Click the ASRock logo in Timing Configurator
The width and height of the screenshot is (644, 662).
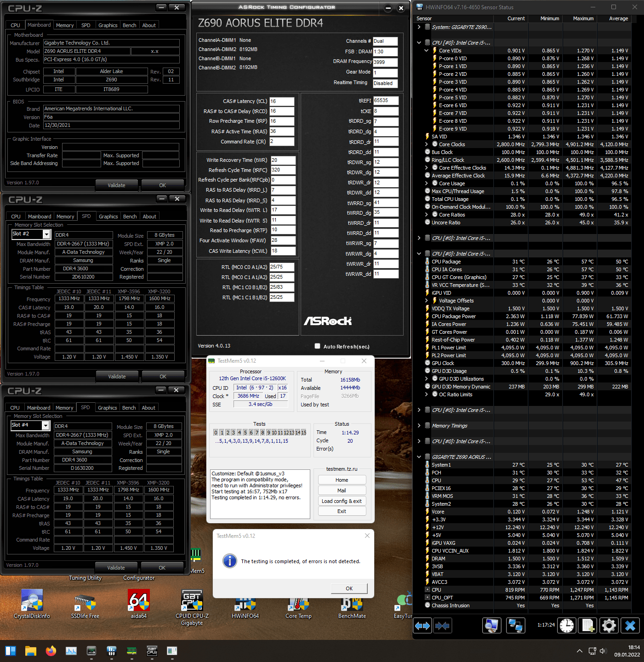328,321
